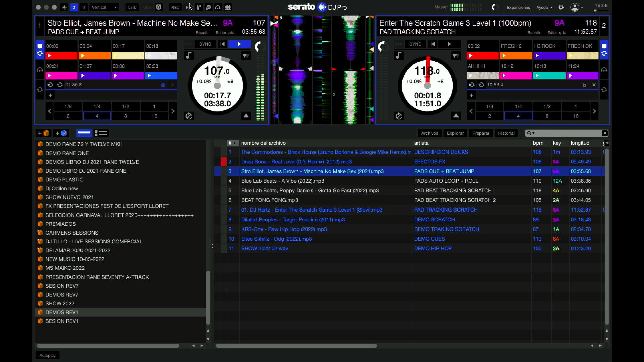Switch to the Historial tab
Screen dimensions: 644x362
click(x=506, y=133)
